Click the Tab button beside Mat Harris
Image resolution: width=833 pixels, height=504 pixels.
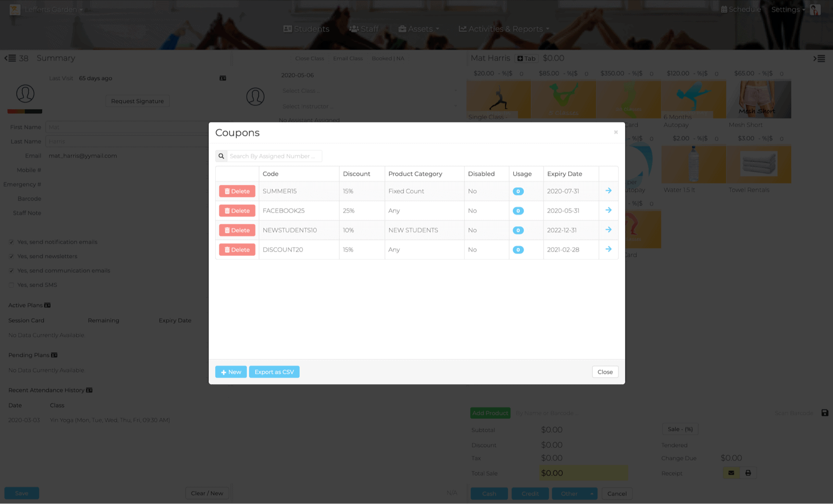526,58
